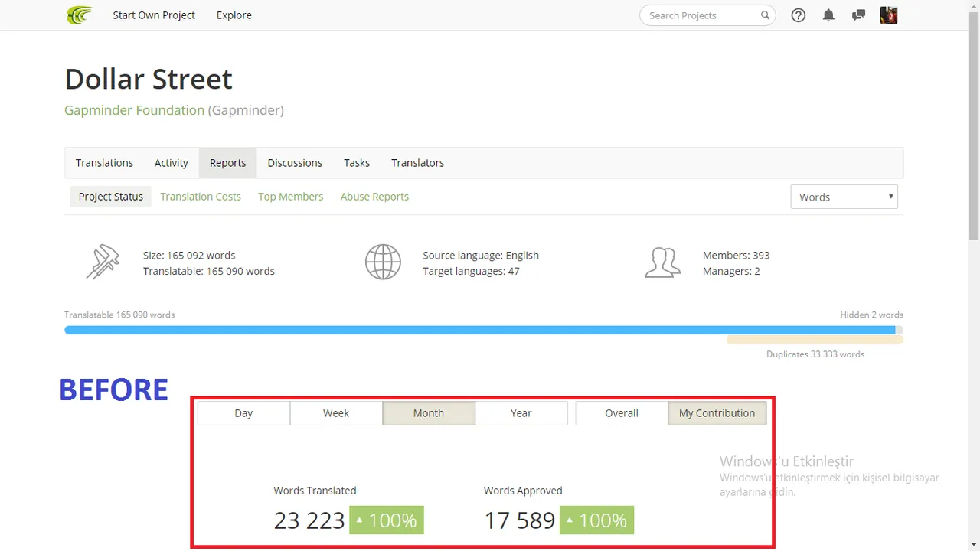Focus the Search Projects field

click(x=707, y=15)
